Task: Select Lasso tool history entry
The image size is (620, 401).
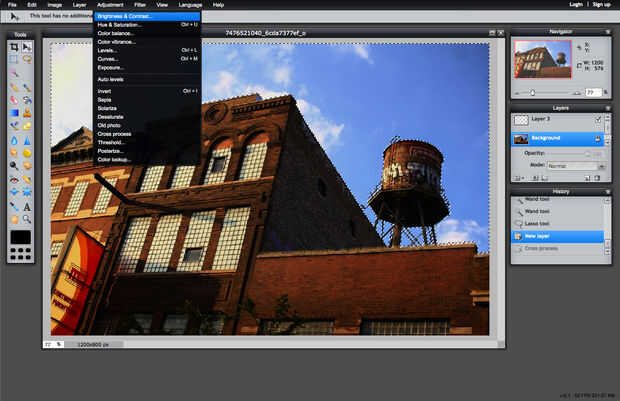Action: click(x=558, y=223)
